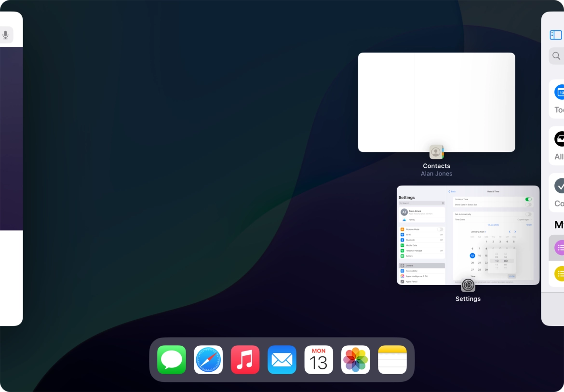Screen dimensions: 564x392
Task: Enable Show Date in Status Bar
Action: click(528, 204)
